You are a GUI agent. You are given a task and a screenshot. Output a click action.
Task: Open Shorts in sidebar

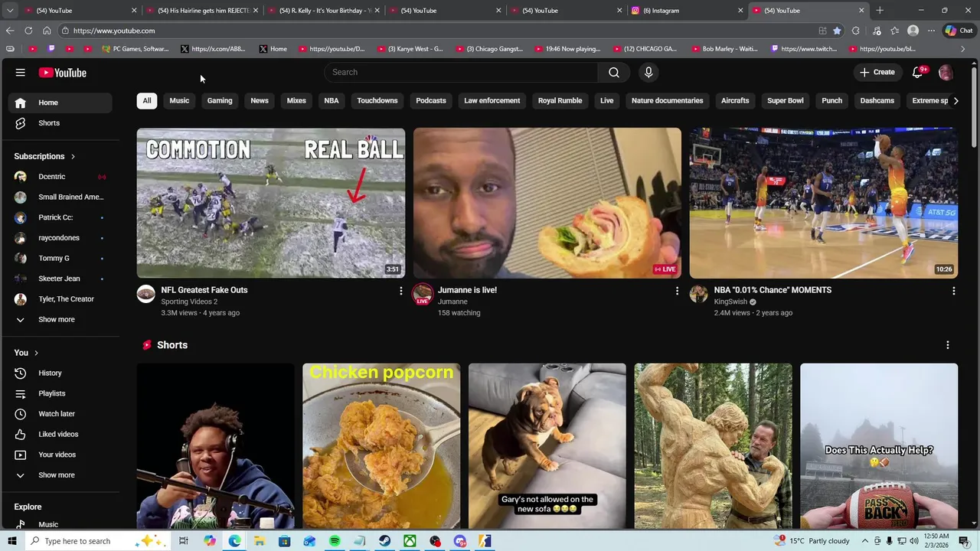pos(59,123)
